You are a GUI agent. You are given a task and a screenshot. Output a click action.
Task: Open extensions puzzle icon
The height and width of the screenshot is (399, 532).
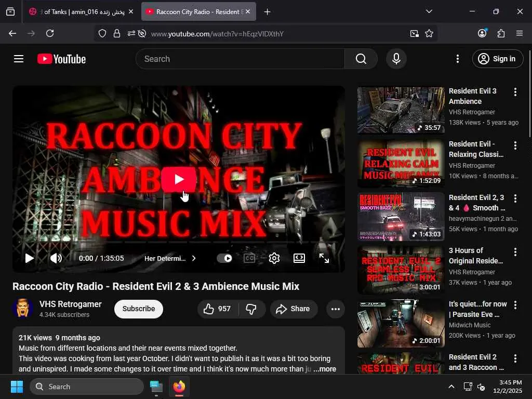click(x=501, y=33)
